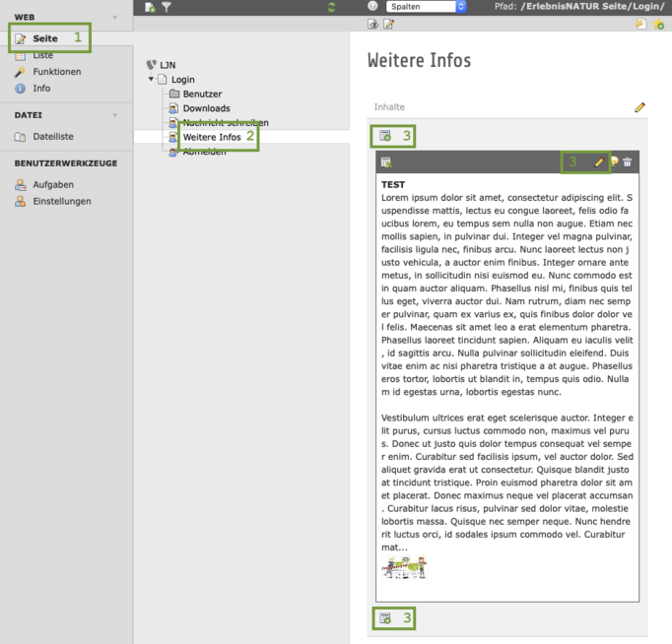672x644 pixels.
Task: Collapse the DATEI module section
Action: [x=114, y=115]
